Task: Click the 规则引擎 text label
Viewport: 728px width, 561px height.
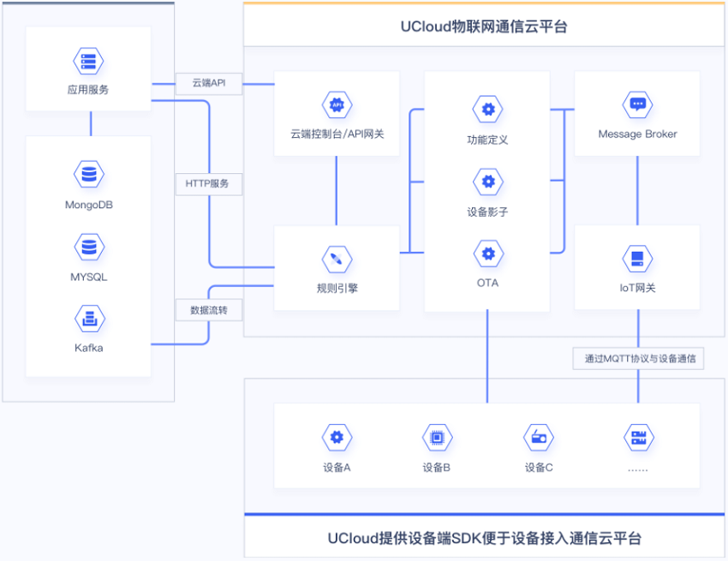Action: [x=337, y=289]
